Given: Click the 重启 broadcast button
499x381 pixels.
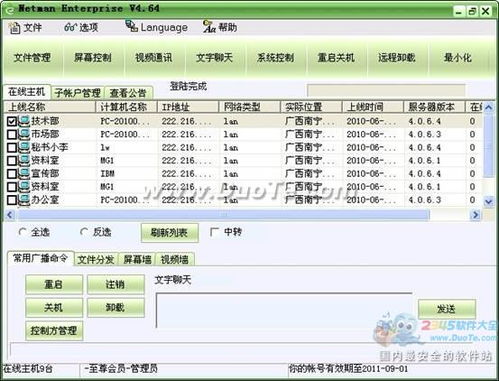Looking at the screenshot, I should coord(54,284).
